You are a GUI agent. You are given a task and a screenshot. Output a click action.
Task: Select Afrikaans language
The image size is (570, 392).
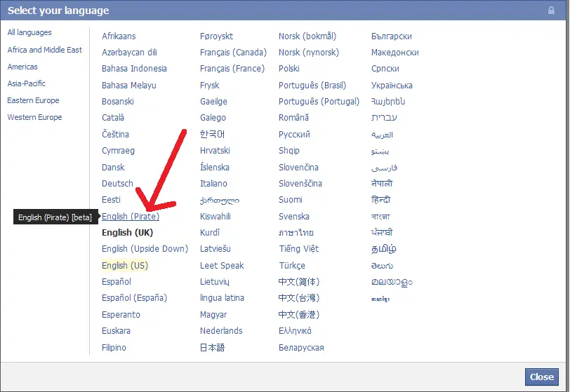click(x=119, y=36)
